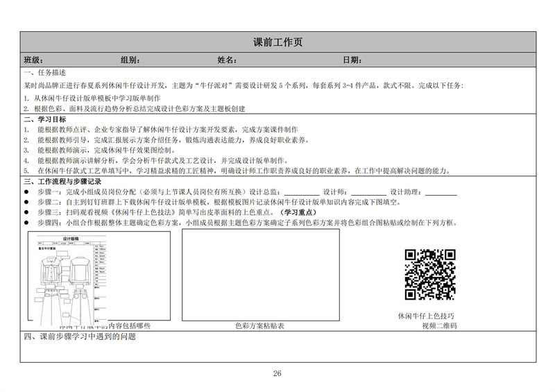Click the denim design sheet thumbnail

(71, 280)
